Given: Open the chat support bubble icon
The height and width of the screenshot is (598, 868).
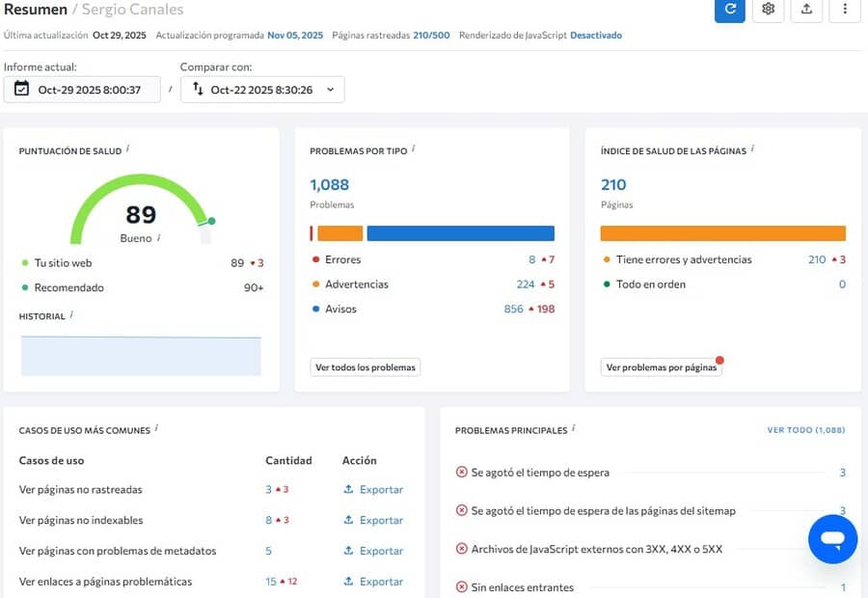Looking at the screenshot, I should (832, 538).
